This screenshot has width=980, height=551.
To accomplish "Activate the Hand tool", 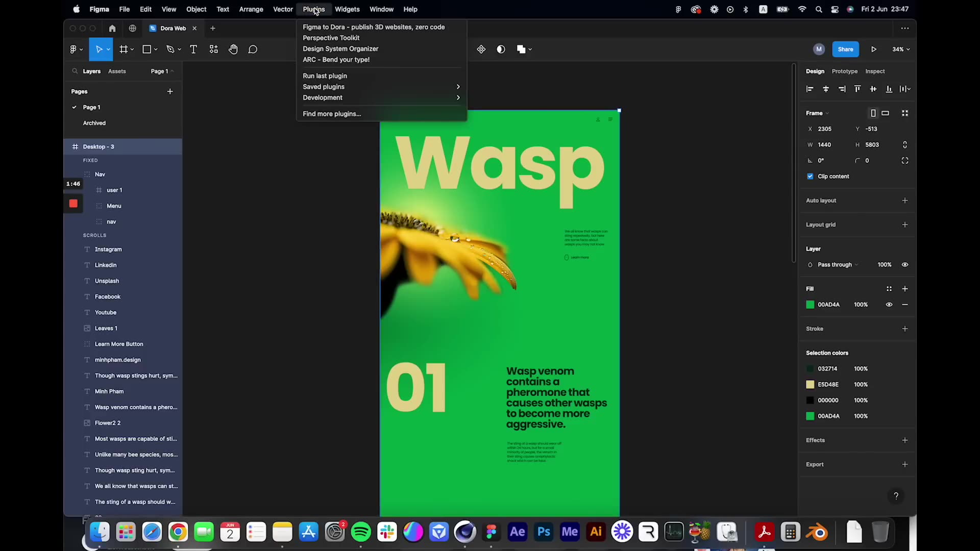I will 233,49.
